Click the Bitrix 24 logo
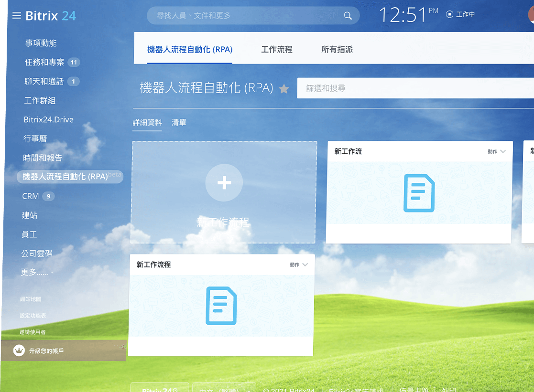This screenshot has width=534, height=392. tap(51, 16)
